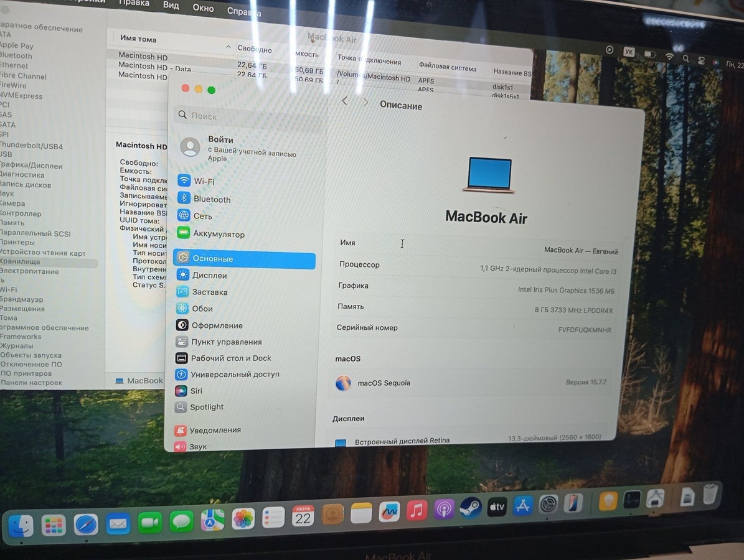Click the FVFDFUQKMNHR serial number

tap(585, 330)
